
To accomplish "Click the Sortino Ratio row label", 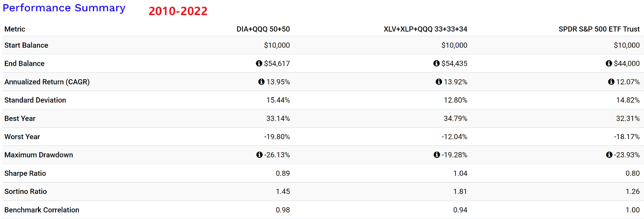I will coord(25,192).
